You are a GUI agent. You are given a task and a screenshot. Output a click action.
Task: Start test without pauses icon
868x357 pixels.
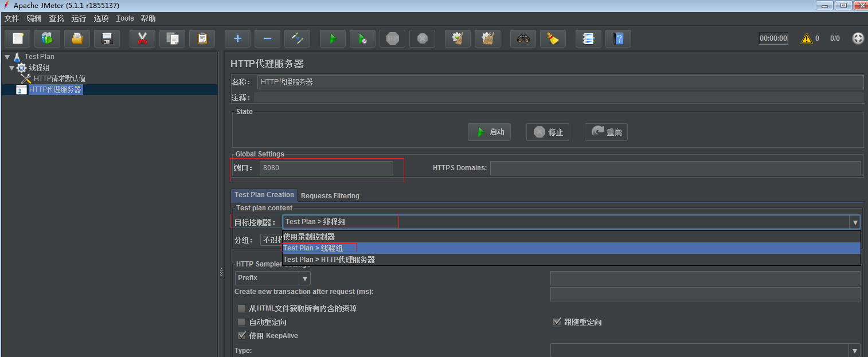(x=363, y=38)
